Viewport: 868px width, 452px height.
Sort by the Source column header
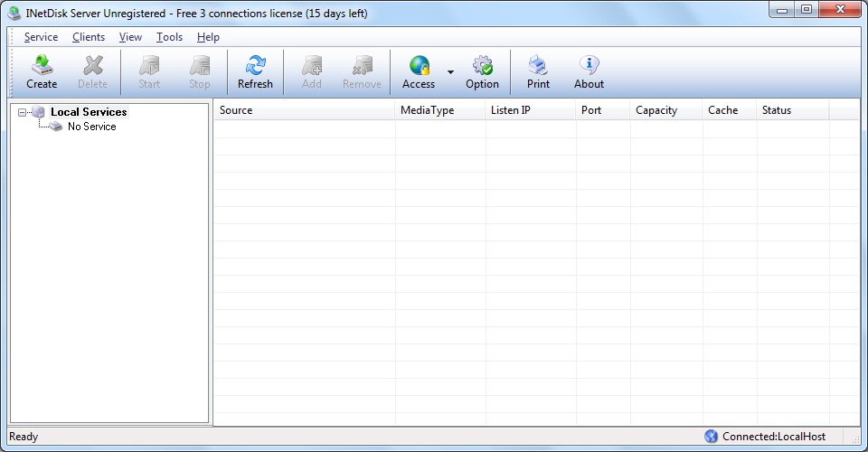pyautogui.click(x=305, y=110)
